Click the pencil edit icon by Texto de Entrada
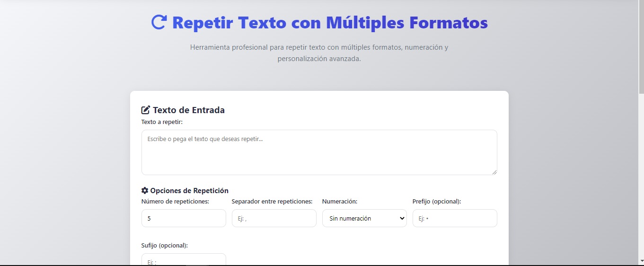644x266 pixels. tap(146, 110)
